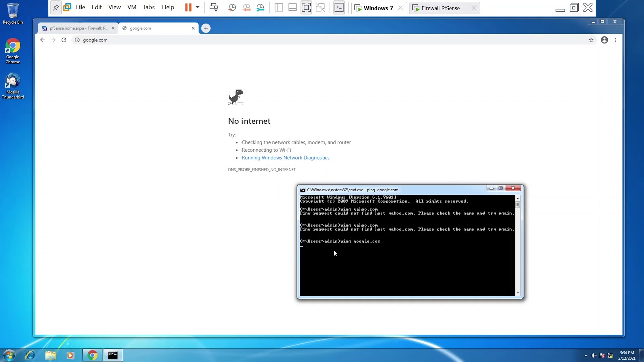Screen dimensions: 644x362
Task: Click the offline dinosaur image
Action: coord(235,97)
